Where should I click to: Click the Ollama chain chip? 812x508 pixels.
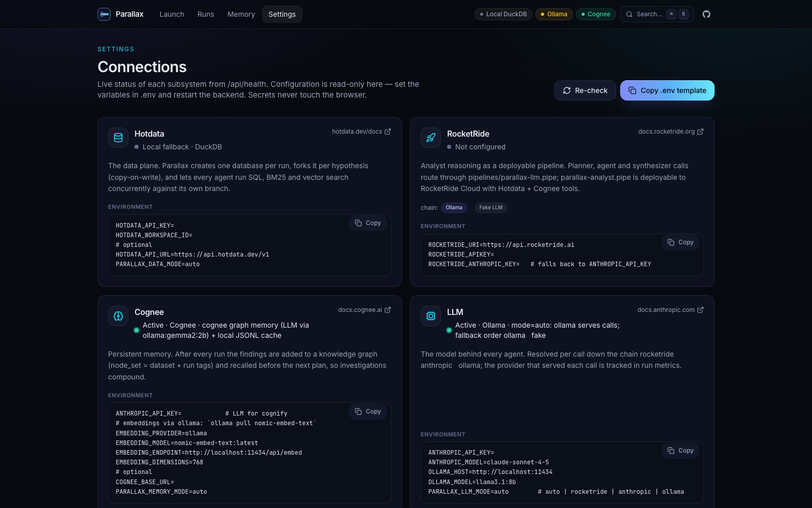click(x=454, y=208)
